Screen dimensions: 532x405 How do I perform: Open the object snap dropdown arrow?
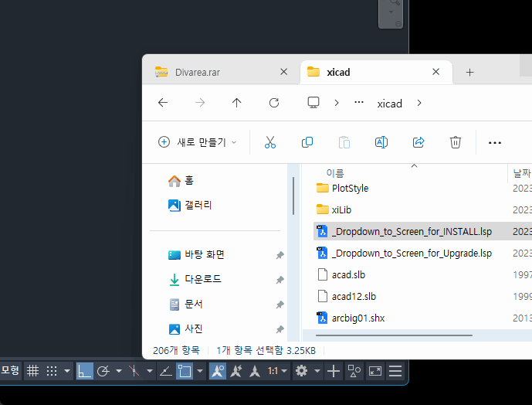[x=200, y=371]
